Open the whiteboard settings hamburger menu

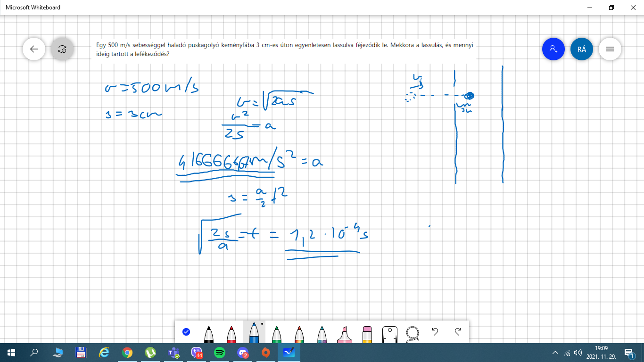tap(610, 49)
